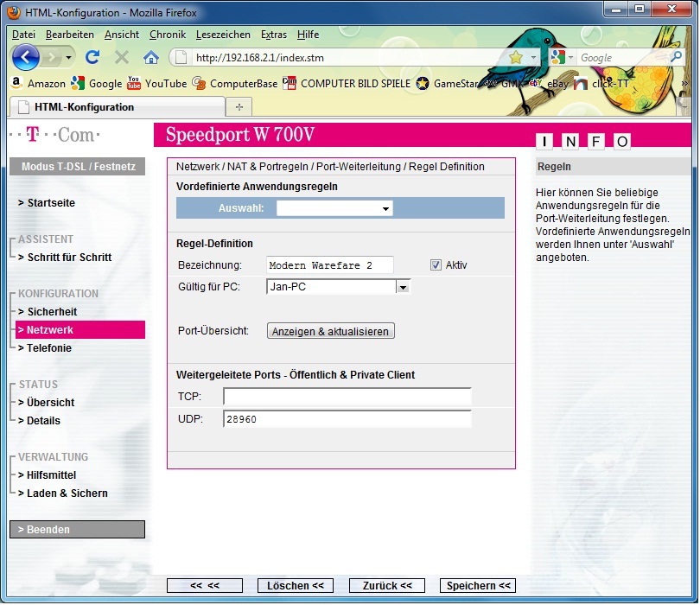The width and height of the screenshot is (700, 605).
Task: Open the ComputerBase bookmark
Action: (235, 84)
